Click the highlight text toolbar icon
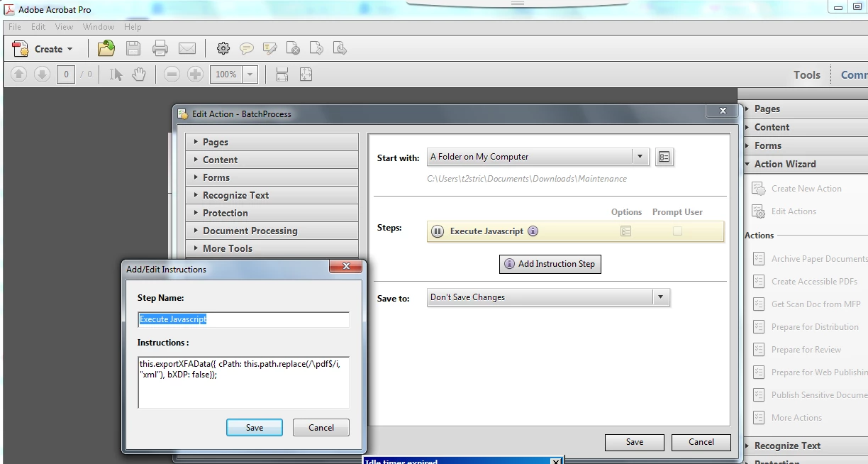This screenshot has width=868, height=464. click(x=269, y=48)
